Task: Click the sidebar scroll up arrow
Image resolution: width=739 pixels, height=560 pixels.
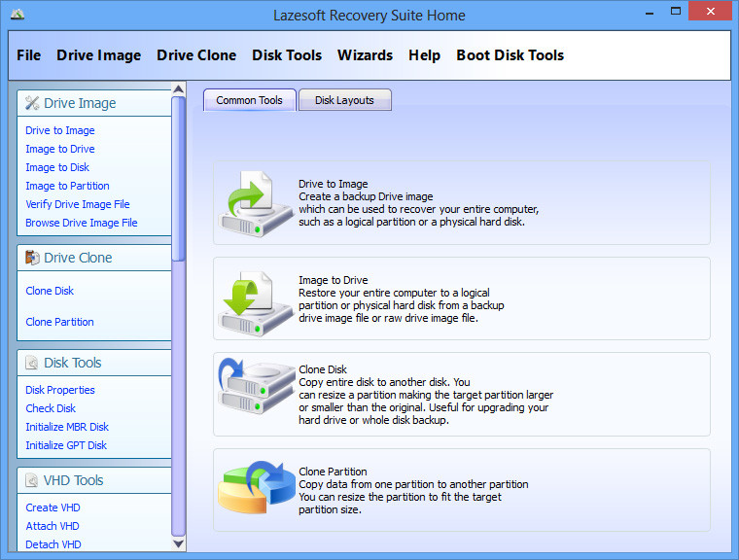Action: (179, 88)
